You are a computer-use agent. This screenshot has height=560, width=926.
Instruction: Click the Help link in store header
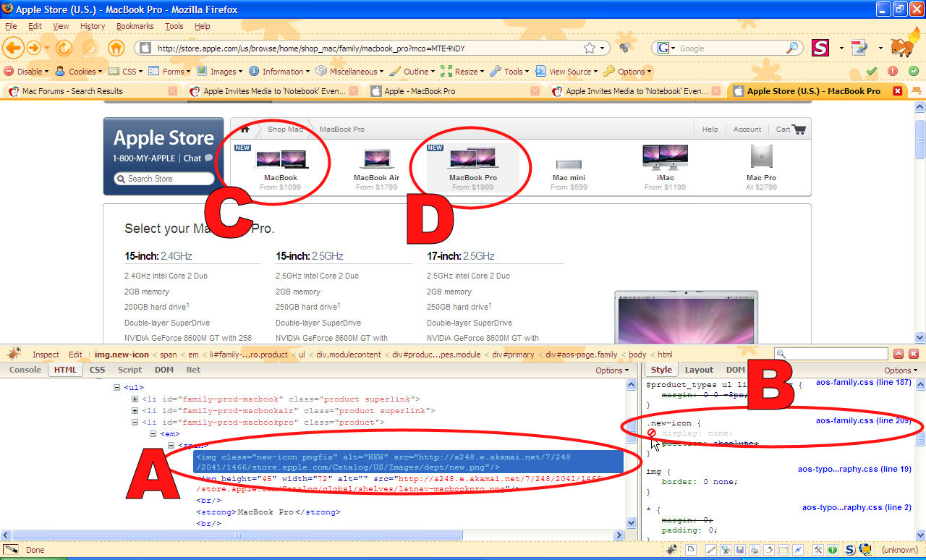pyautogui.click(x=710, y=130)
